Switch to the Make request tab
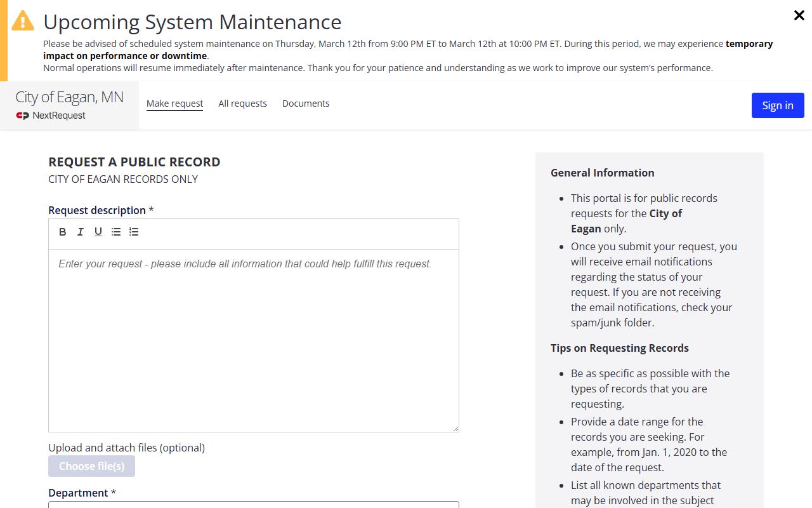 click(x=174, y=104)
